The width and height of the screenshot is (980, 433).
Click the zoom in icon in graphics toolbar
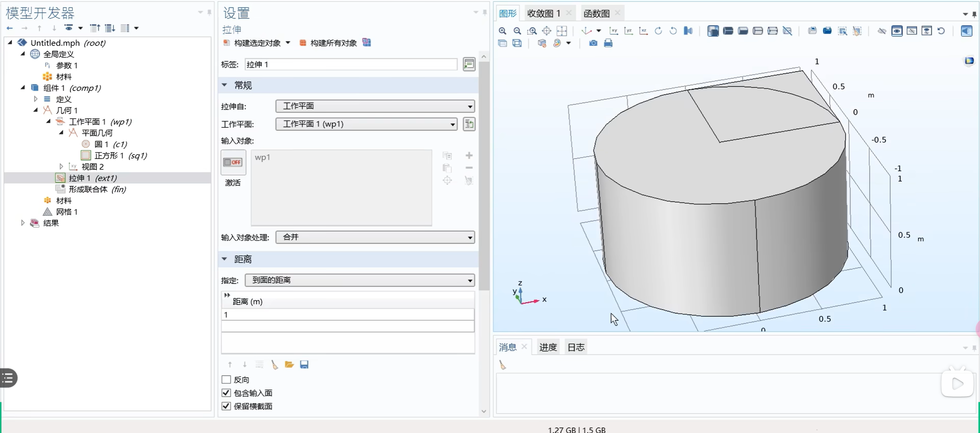(x=502, y=31)
